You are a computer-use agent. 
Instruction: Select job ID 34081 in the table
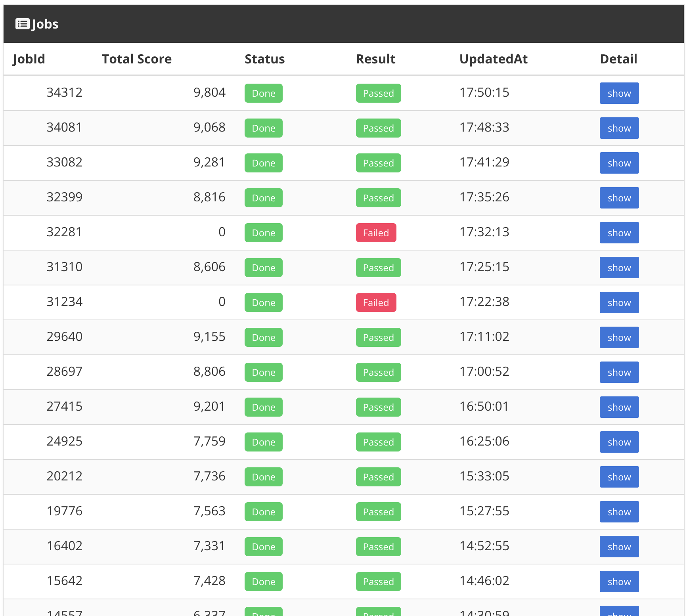[64, 127]
